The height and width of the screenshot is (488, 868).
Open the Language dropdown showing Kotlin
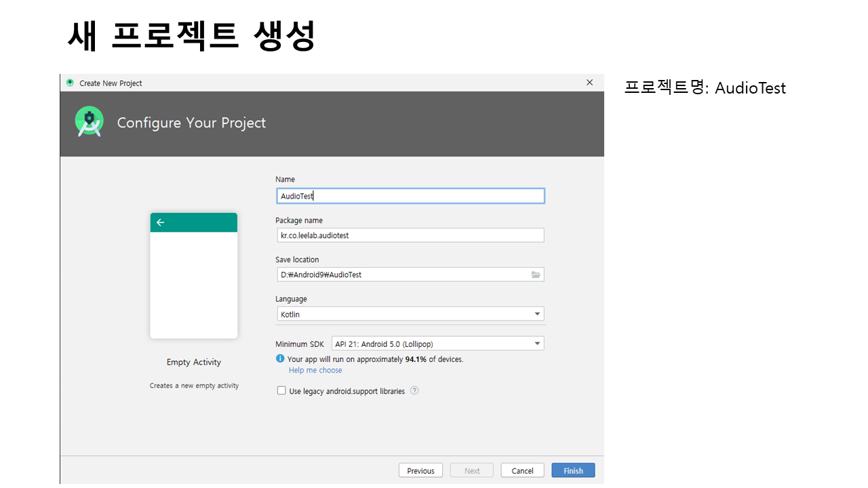(410, 314)
